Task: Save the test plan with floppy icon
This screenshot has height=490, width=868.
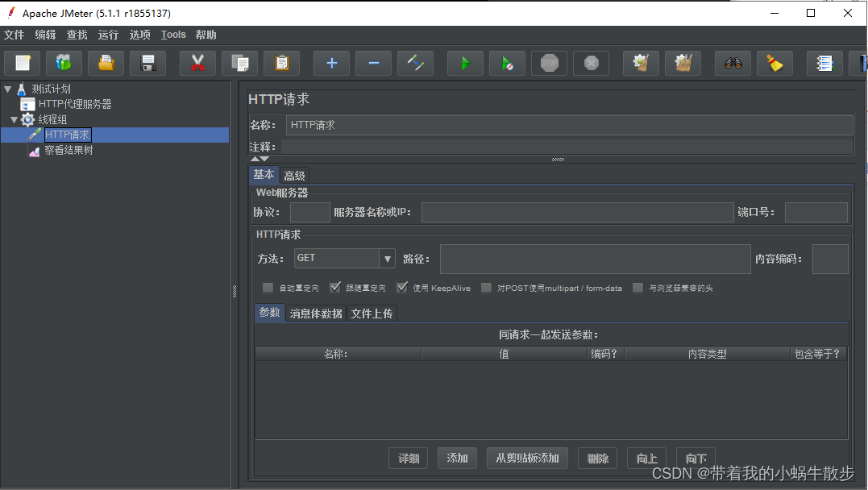Action: [147, 63]
